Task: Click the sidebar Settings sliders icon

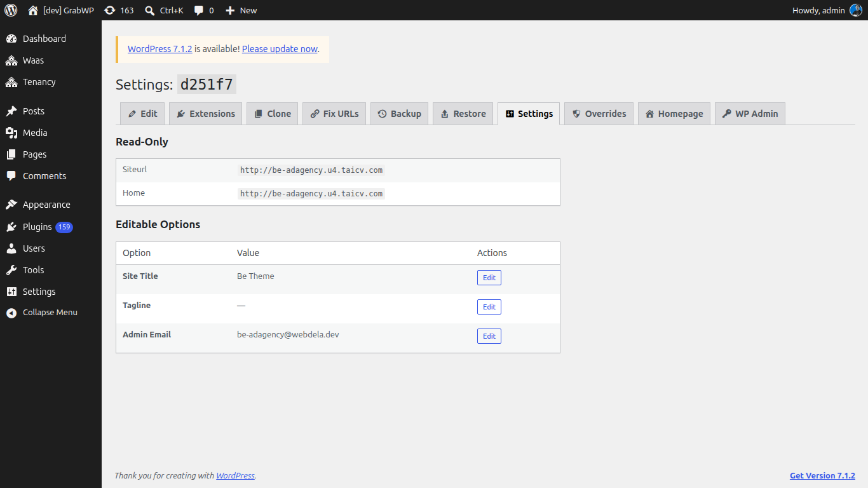Action: [11, 292]
